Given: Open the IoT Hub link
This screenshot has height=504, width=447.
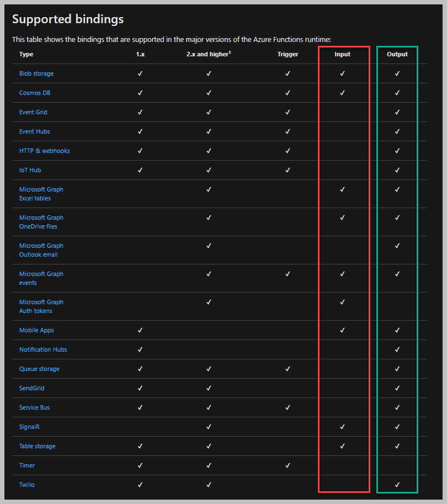Looking at the screenshot, I should [30, 170].
